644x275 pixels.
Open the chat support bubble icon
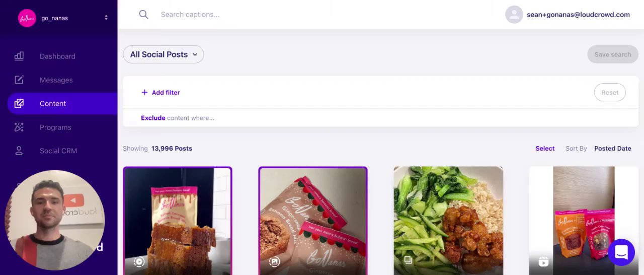tap(621, 252)
